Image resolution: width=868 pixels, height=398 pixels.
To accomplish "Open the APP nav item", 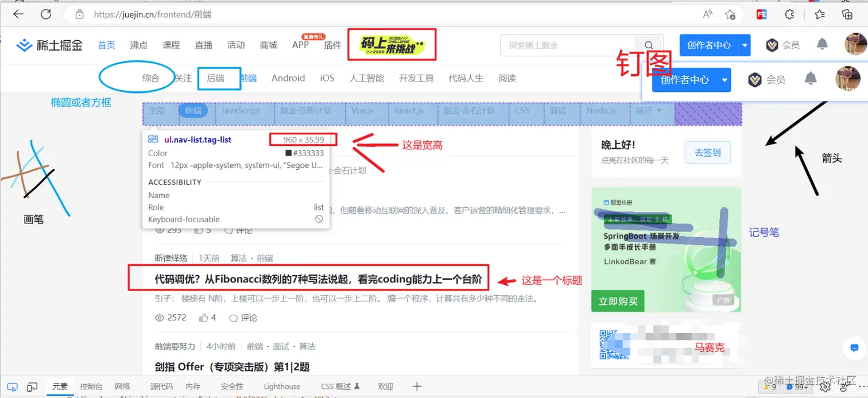I will (300, 45).
